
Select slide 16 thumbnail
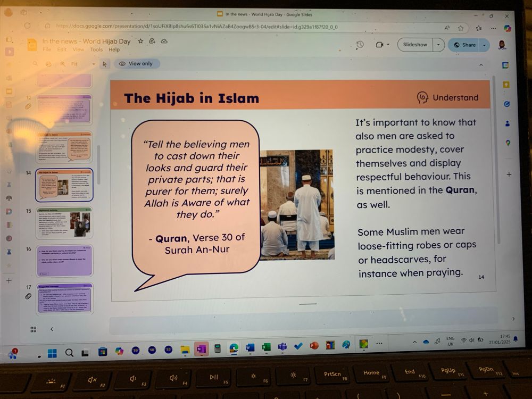(x=64, y=261)
